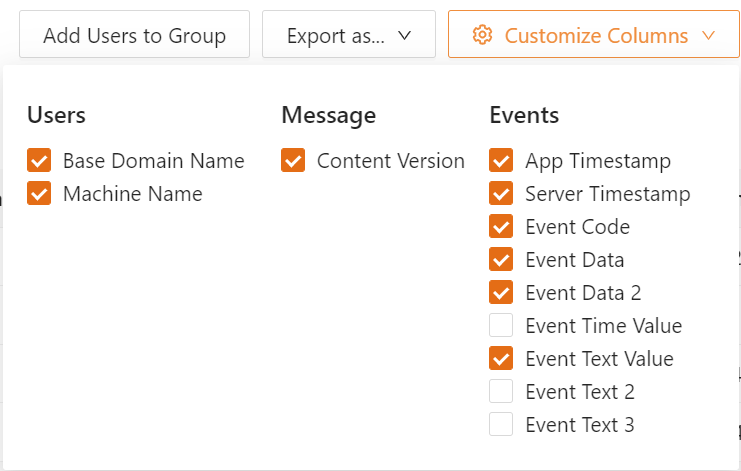Click the Event Time Value label
The height and width of the screenshot is (471, 741).
[603, 325]
